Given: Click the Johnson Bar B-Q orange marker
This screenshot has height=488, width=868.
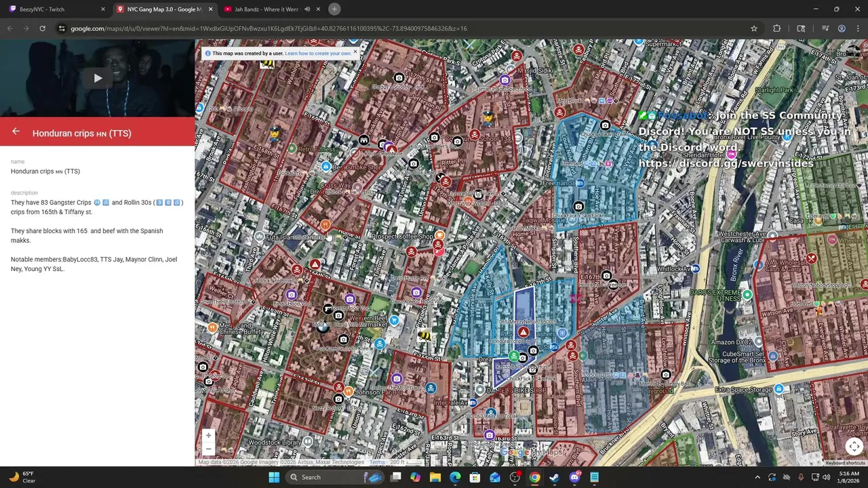Looking at the screenshot, I should (349, 392).
